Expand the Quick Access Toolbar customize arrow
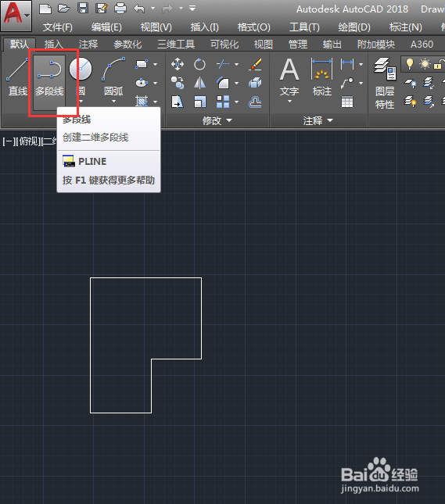Viewport: 445px width, 504px height. coord(192,9)
